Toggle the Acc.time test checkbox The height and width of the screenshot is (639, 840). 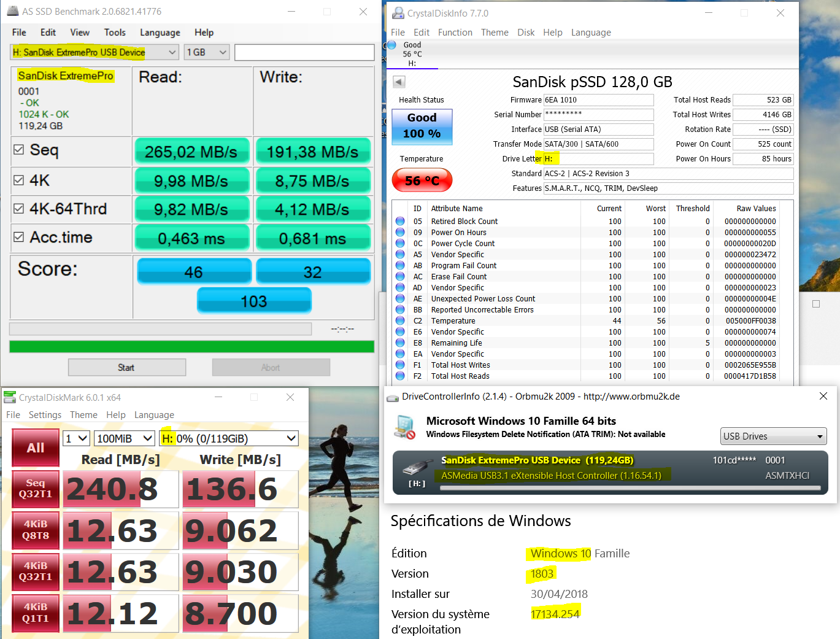click(x=19, y=236)
